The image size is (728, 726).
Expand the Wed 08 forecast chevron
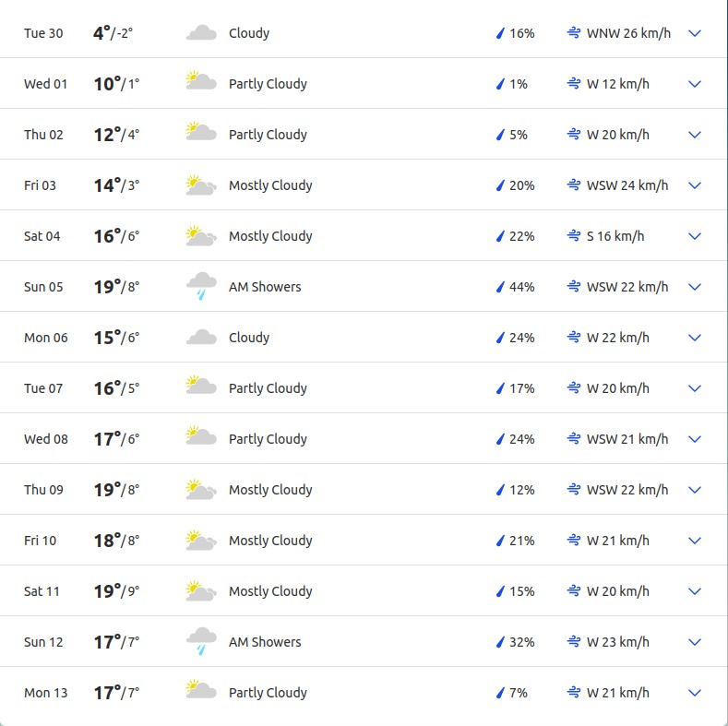(695, 439)
